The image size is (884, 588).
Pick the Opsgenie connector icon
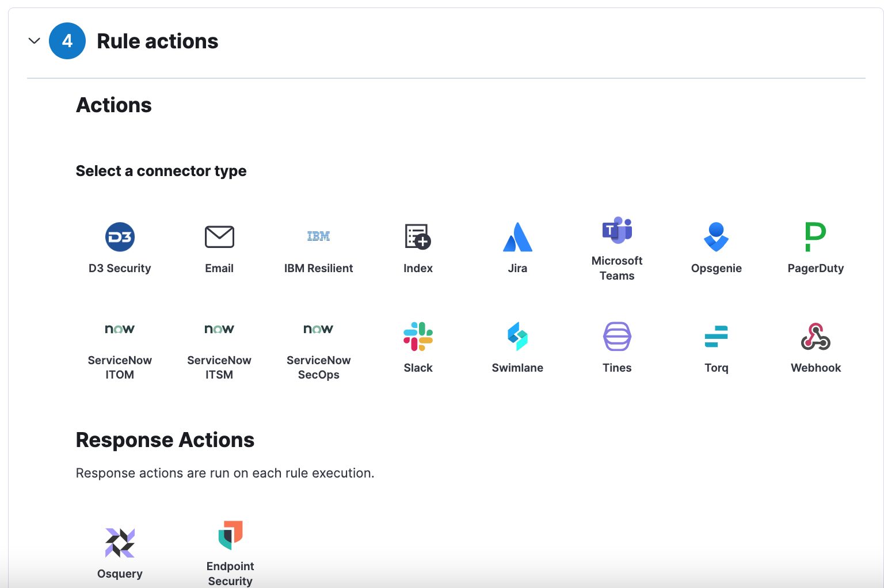tap(717, 236)
